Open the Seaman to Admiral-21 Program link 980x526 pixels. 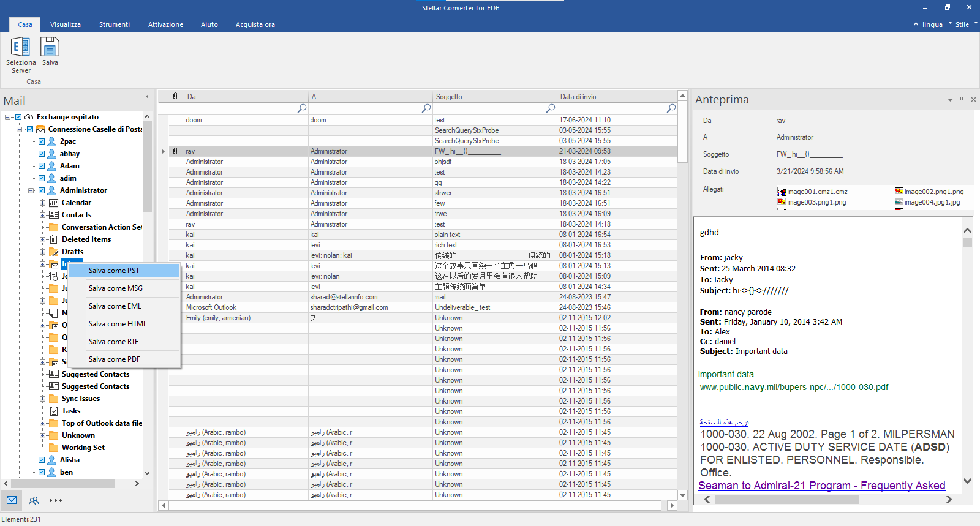822,486
